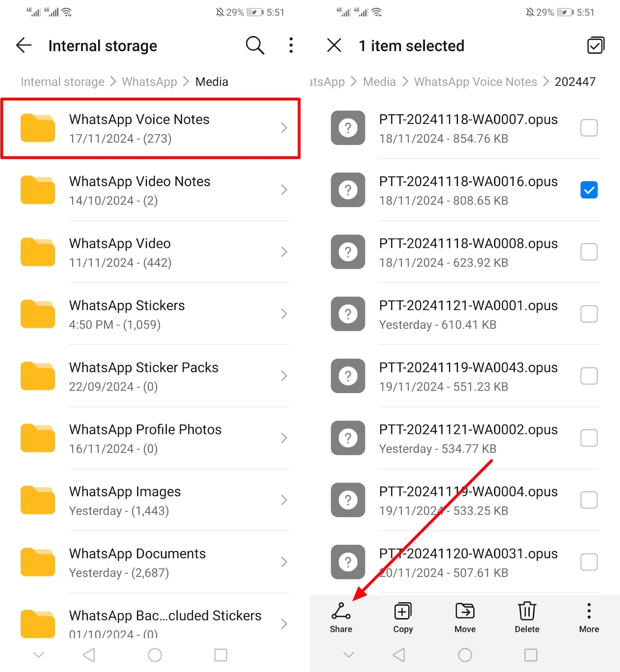Go to WhatsApp breadcrumb in left screen
The image size is (620, 672).
tap(149, 82)
